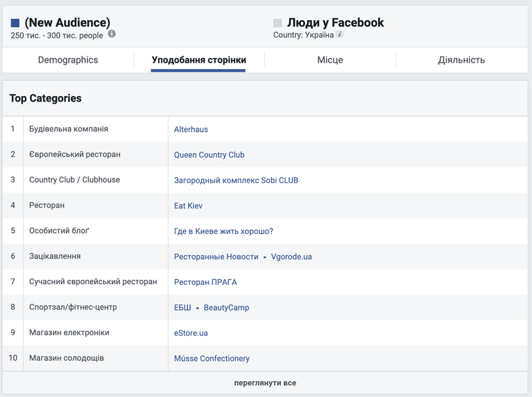532x397 pixels.
Task: Switch to the Demographics tab
Action: point(68,60)
